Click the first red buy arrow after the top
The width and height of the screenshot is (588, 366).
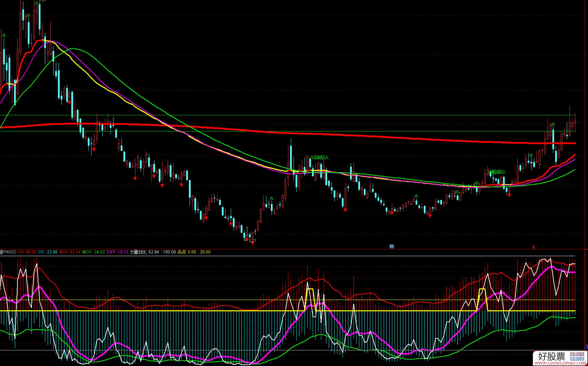69,102
